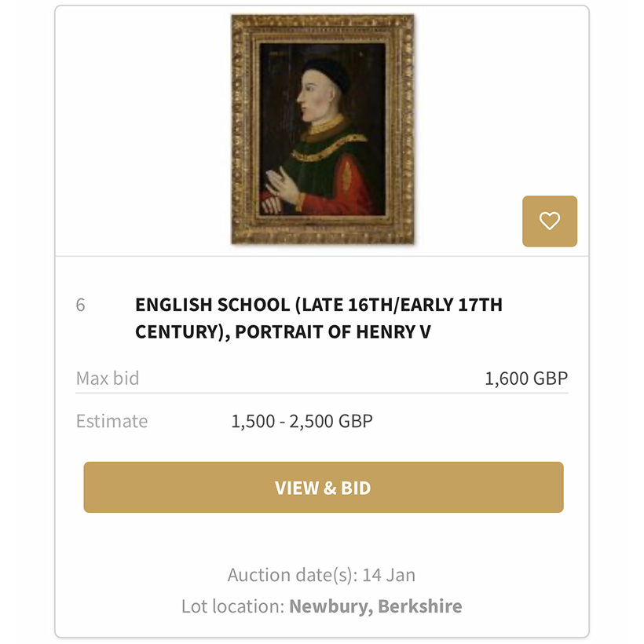This screenshot has height=644, width=644.
Task: Open the "ENGLISH SCHOOL" lot title link
Action: [x=207, y=305]
